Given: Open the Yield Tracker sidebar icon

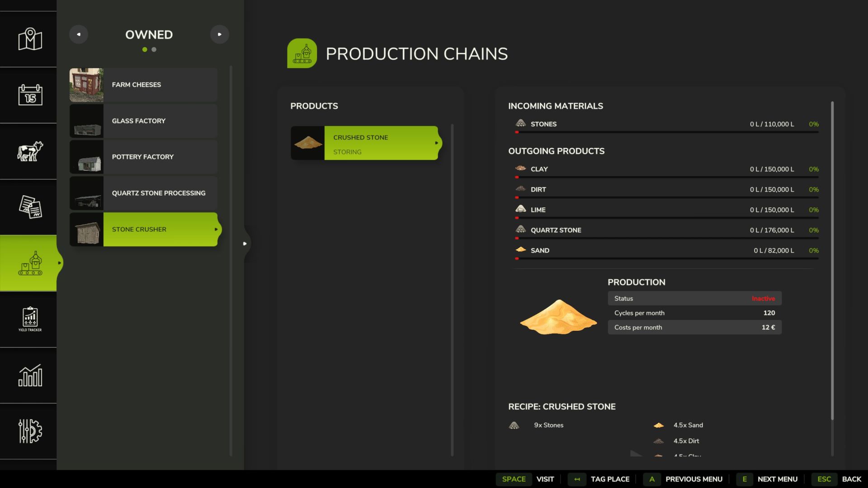Looking at the screenshot, I should click(x=30, y=319).
